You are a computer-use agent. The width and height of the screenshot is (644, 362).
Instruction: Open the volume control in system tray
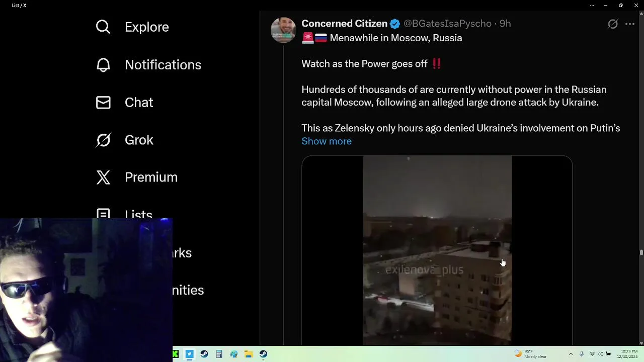tap(600, 354)
